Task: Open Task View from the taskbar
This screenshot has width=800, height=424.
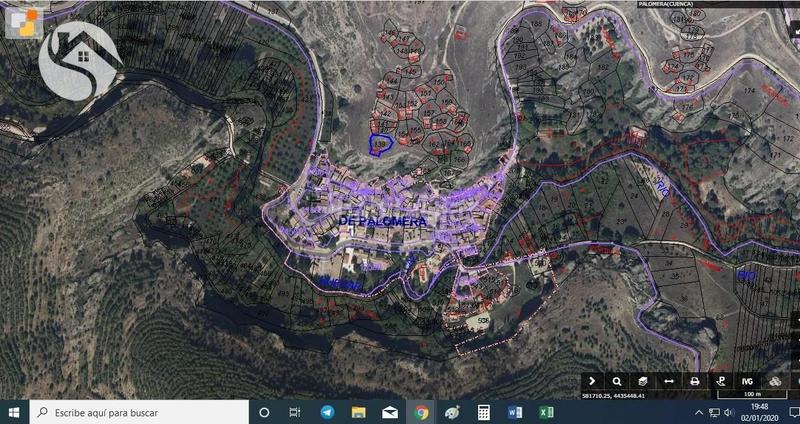Action: (x=295, y=412)
